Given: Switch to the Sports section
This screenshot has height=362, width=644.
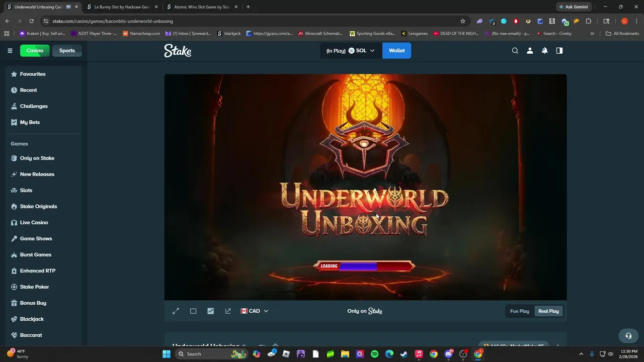Looking at the screenshot, I should click(67, 50).
